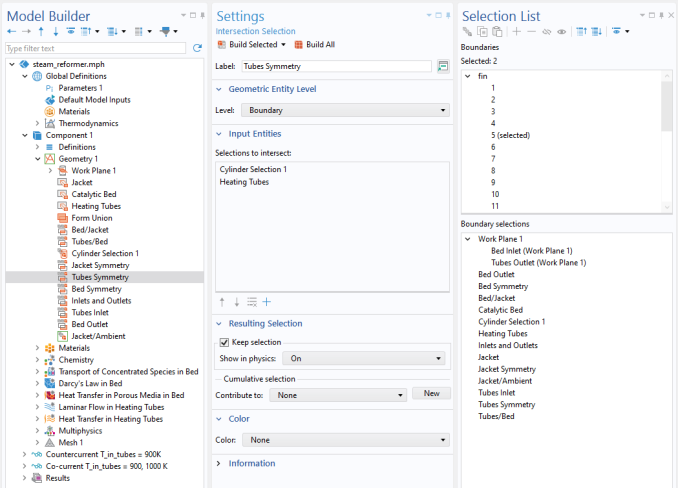Screen dimensions: 678x488
Task: Click the blue plus Add selection icon
Action: click(x=267, y=302)
